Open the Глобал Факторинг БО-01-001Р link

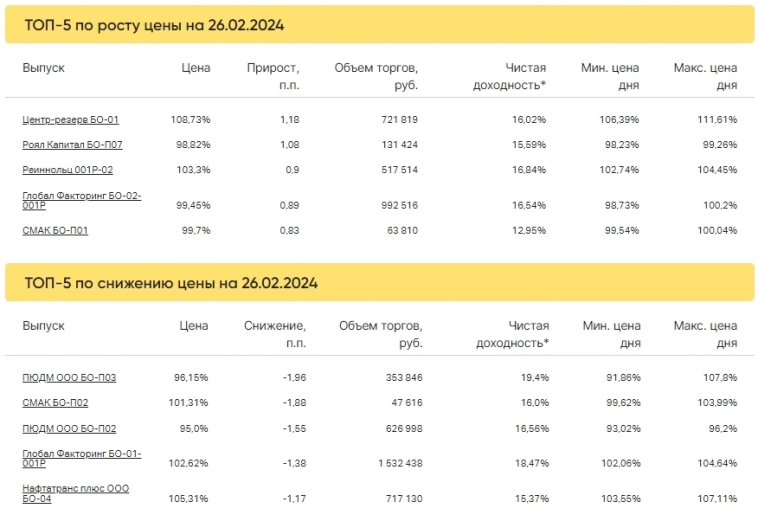[x=81, y=458]
